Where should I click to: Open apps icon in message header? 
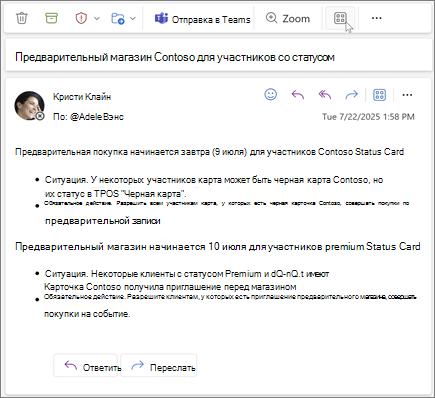coord(379,95)
